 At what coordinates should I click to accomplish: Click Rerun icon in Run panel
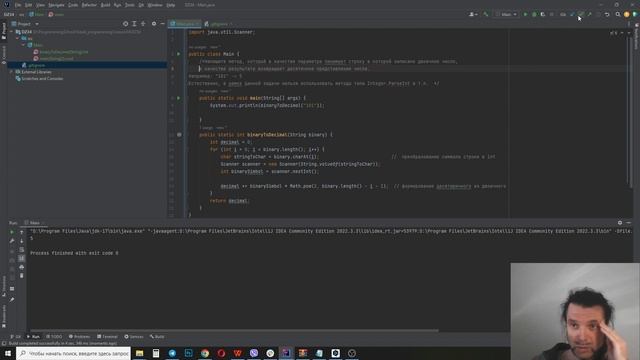tap(12, 232)
